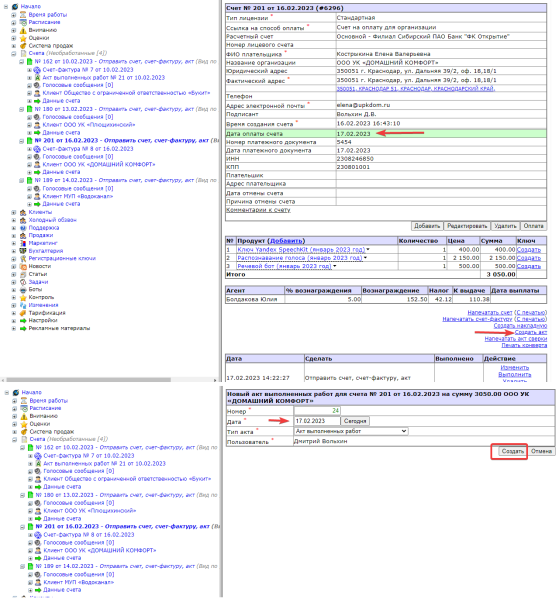
Task: Expand the Задачи tree node
Action: coord(14,282)
